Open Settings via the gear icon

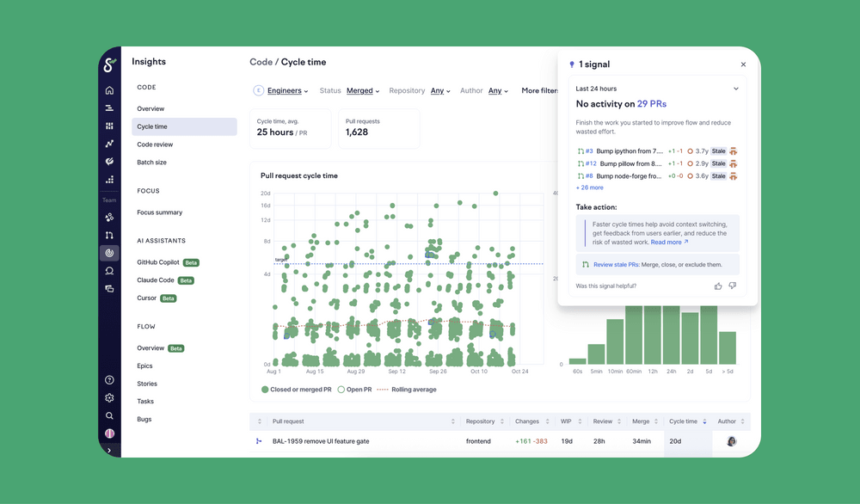[111, 397]
